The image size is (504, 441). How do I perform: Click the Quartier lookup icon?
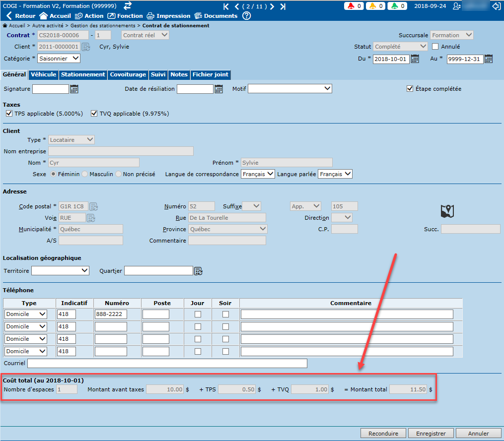click(198, 271)
